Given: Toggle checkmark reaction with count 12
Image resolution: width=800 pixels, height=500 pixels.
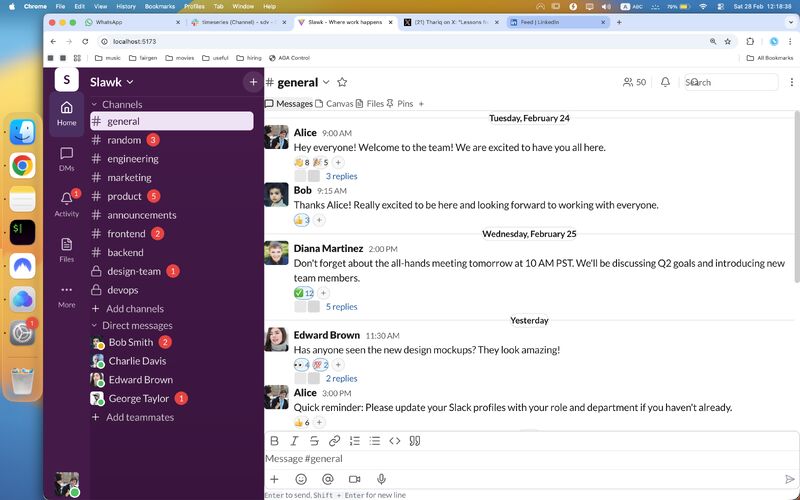Looking at the screenshot, I should (x=304, y=293).
